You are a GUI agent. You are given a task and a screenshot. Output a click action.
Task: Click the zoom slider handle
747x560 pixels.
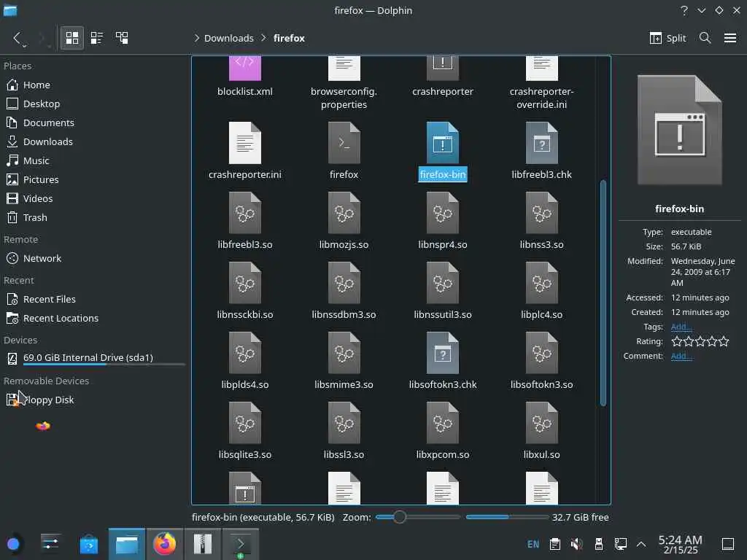click(x=400, y=517)
